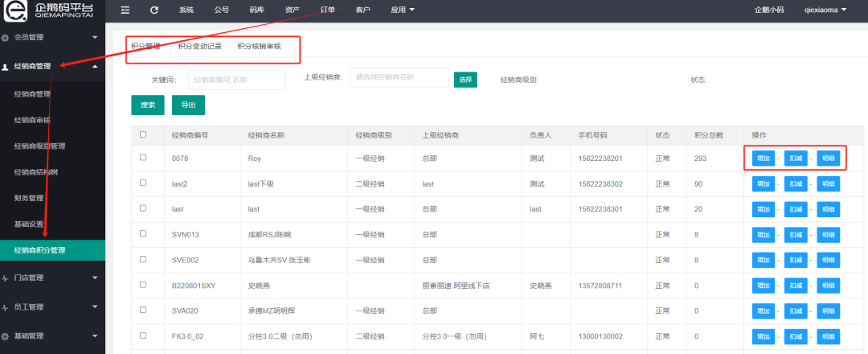
Task: Toggle the select-all checkbox in table header
Action: point(143,134)
